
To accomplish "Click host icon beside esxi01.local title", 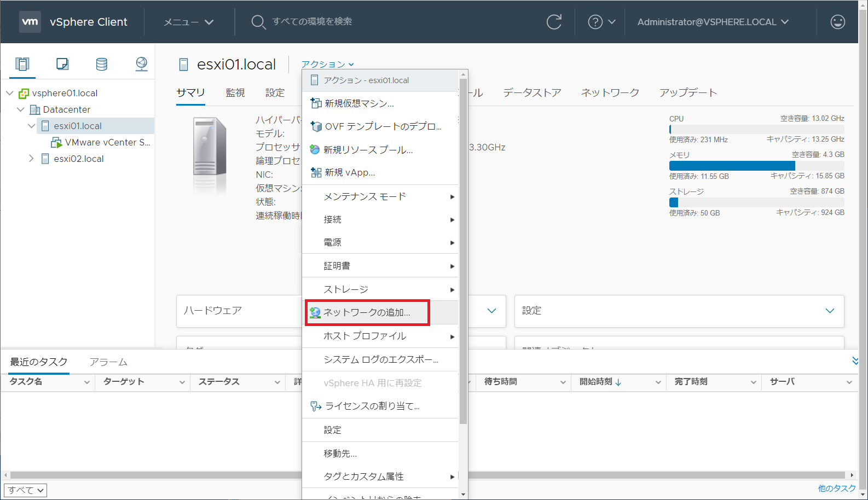I will coord(184,65).
